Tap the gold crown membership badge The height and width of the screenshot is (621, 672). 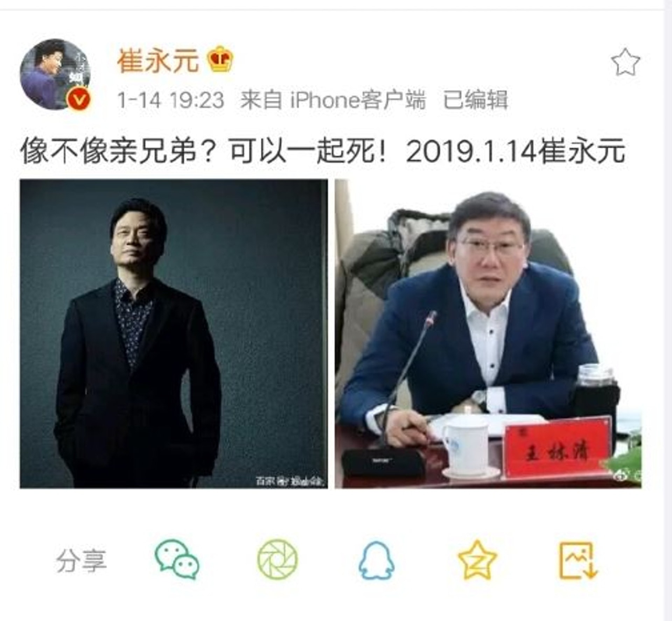pyautogui.click(x=220, y=59)
